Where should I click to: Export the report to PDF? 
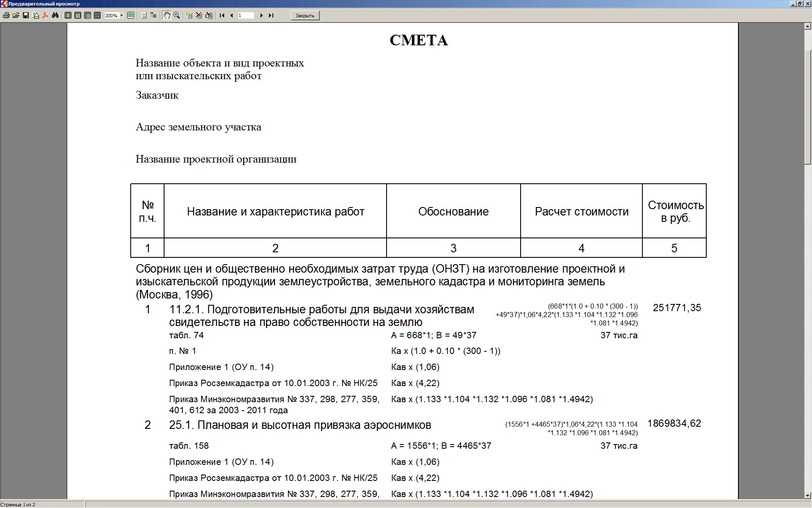tap(45, 15)
